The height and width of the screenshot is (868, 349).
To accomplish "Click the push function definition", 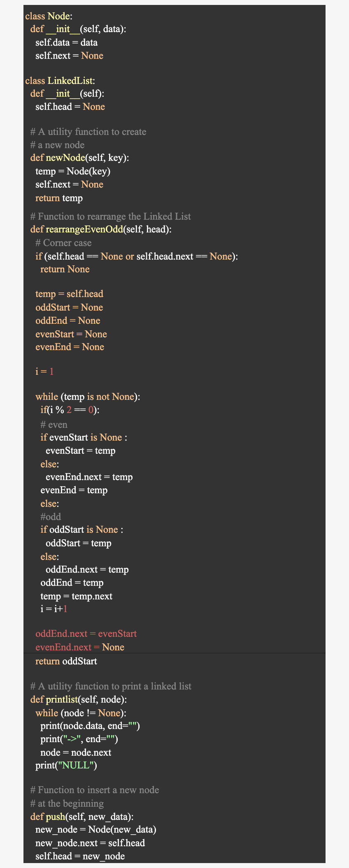I will (x=82, y=817).
